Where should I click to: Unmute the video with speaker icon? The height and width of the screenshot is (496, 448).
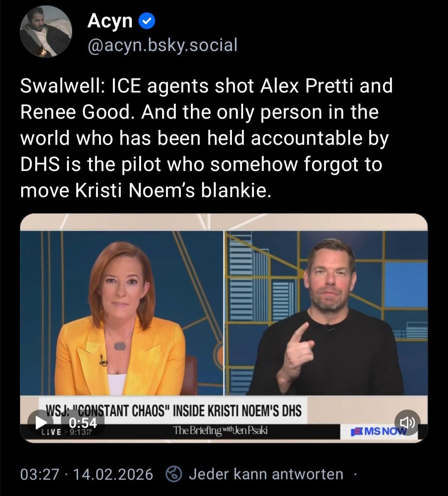(x=407, y=422)
